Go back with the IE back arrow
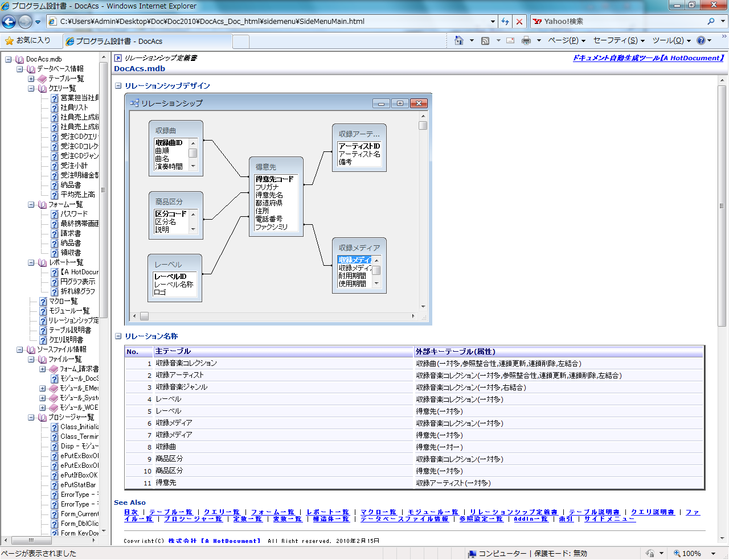Screen dimensions: 729x560 (x=9, y=22)
